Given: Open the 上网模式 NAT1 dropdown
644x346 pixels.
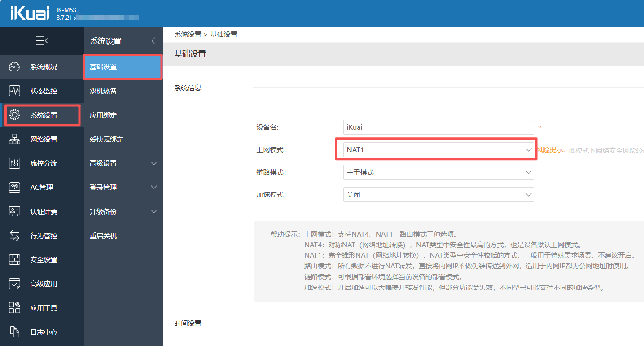Looking at the screenshot, I should [x=438, y=150].
